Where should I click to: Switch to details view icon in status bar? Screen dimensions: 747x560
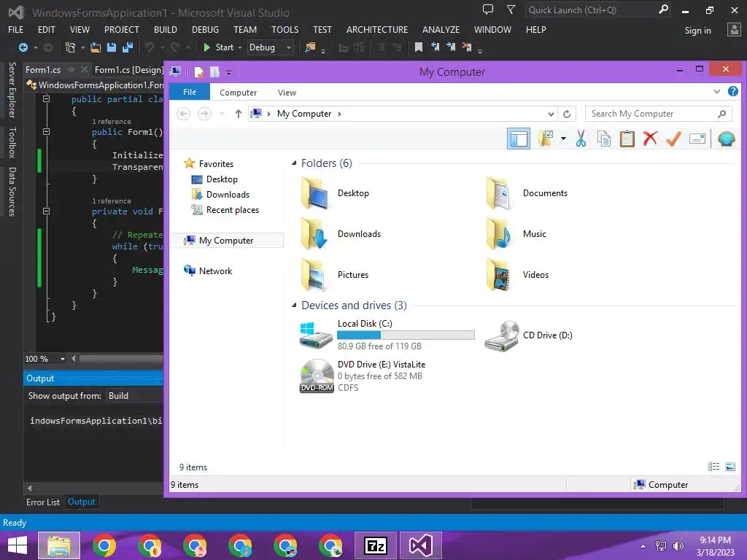[x=713, y=467]
